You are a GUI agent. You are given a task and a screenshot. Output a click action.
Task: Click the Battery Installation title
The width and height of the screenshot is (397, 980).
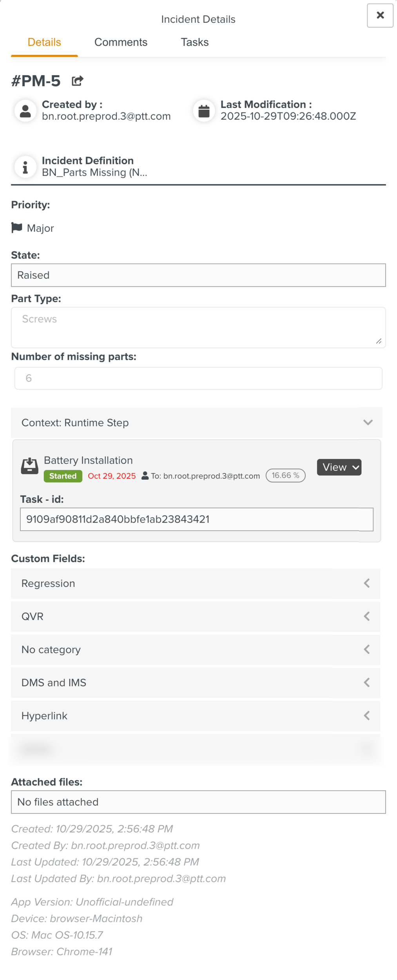click(x=88, y=460)
